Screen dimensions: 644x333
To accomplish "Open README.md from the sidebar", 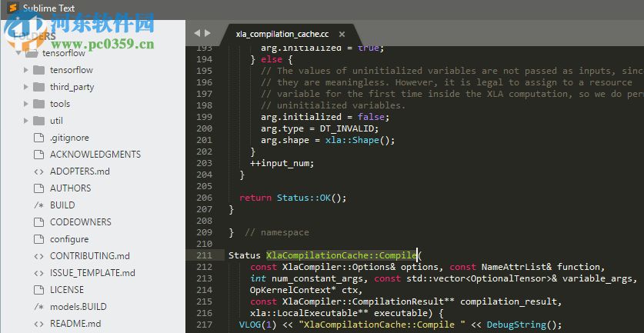I will pos(75,324).
